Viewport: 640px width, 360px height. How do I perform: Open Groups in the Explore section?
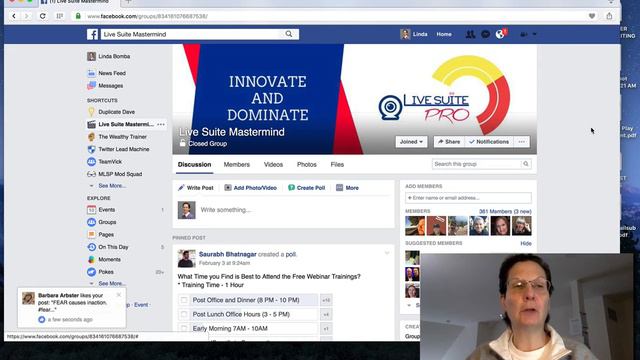tap(107, 222)
